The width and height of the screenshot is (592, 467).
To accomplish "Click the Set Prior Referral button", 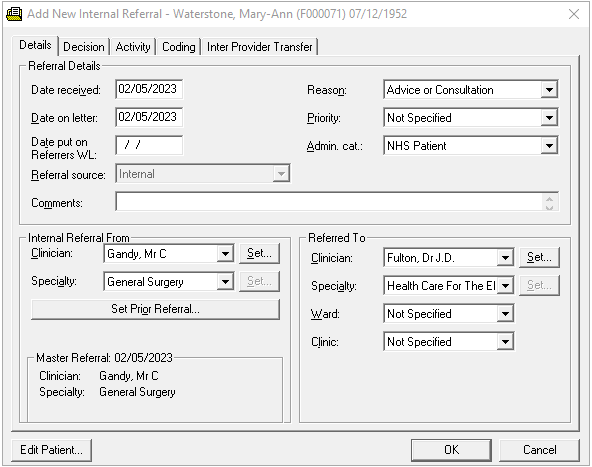I will point(155,309).
